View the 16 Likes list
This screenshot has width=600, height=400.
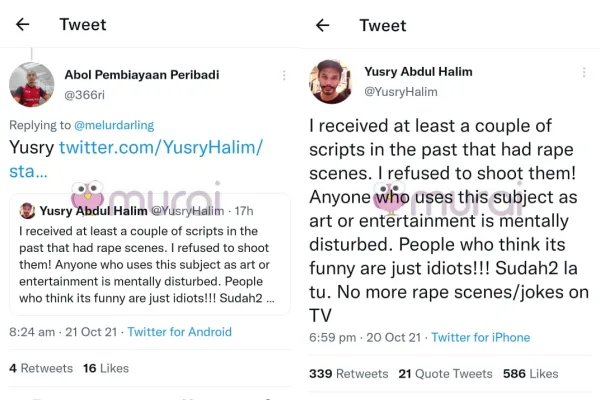[x=106, y=368]
